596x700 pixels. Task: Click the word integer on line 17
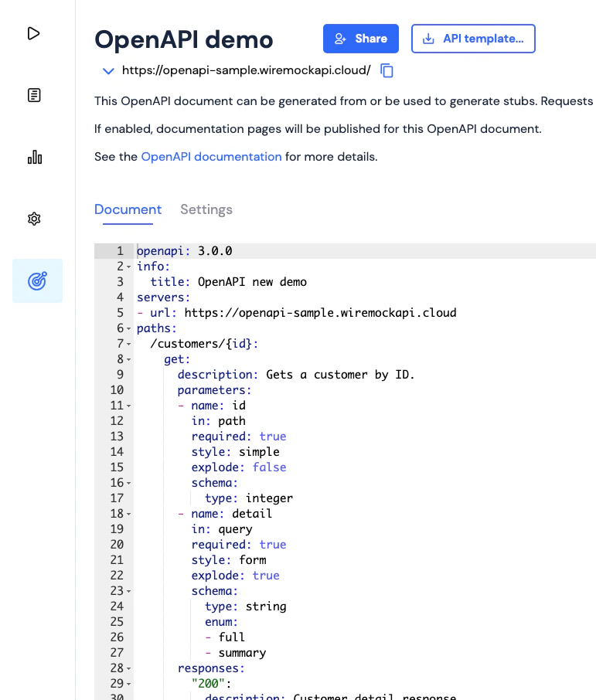(269, 498)
